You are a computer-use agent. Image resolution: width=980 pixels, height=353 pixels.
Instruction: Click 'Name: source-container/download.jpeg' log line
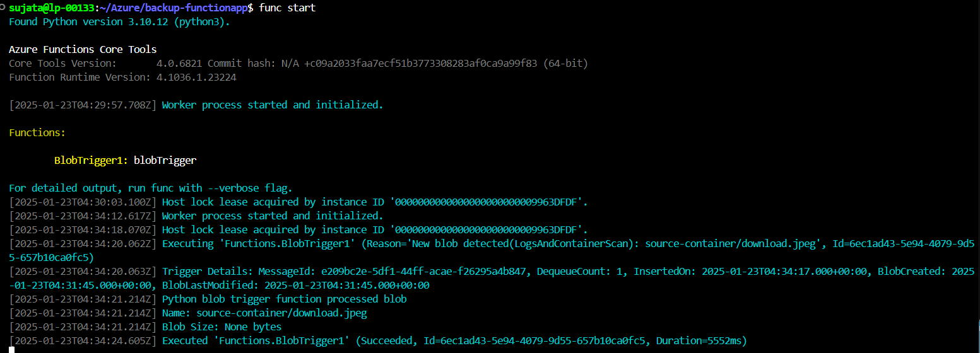(264, 313)
